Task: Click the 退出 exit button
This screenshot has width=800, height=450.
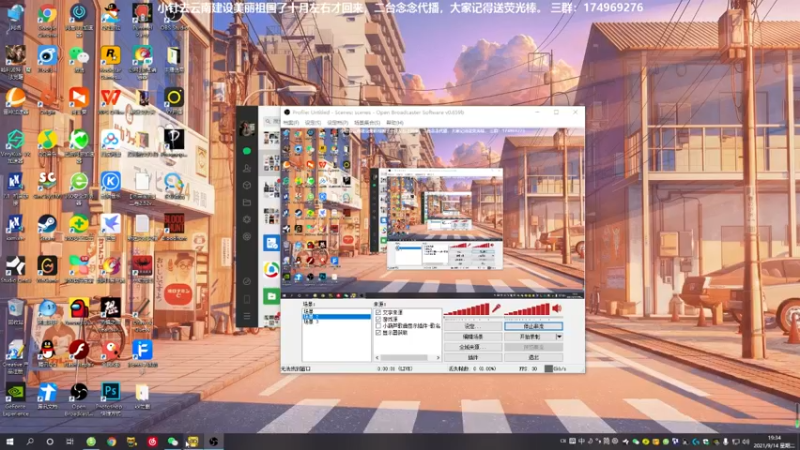Action: click(x=533, y=357)
